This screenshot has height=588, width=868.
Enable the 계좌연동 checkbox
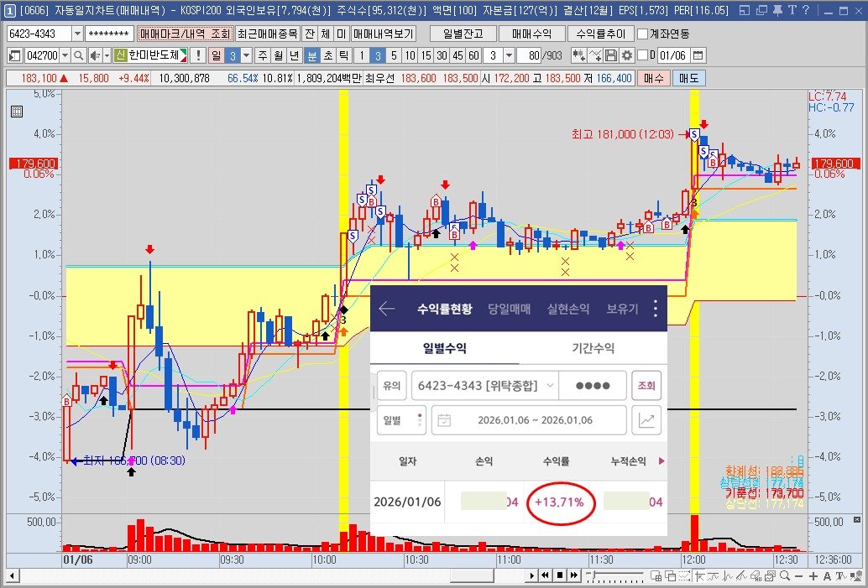pos(643,34)
